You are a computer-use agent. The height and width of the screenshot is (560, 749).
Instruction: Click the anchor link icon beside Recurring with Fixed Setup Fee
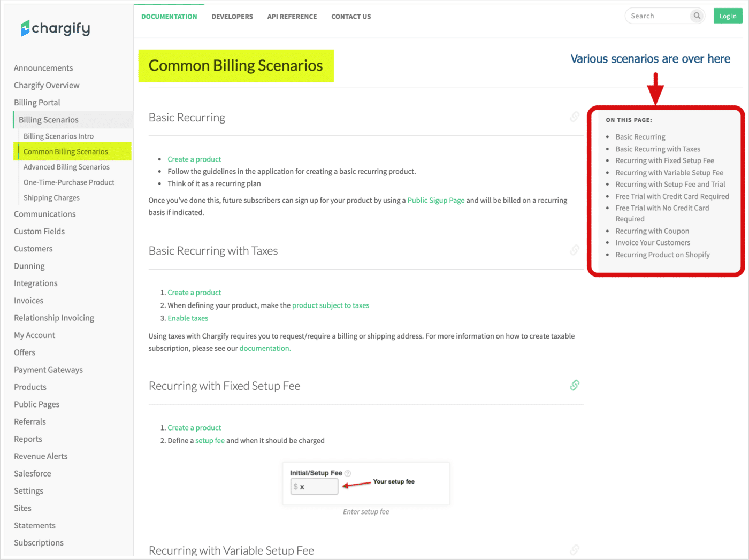pos(574,385)
